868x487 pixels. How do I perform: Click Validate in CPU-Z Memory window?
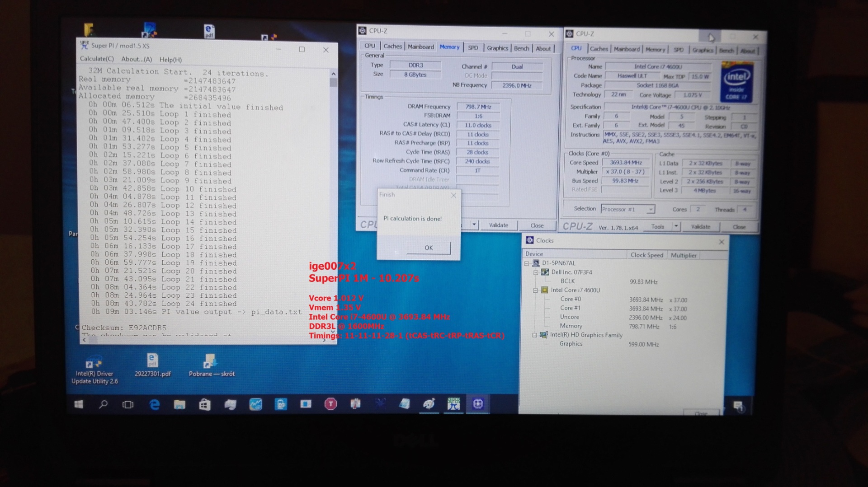point(498,225)
